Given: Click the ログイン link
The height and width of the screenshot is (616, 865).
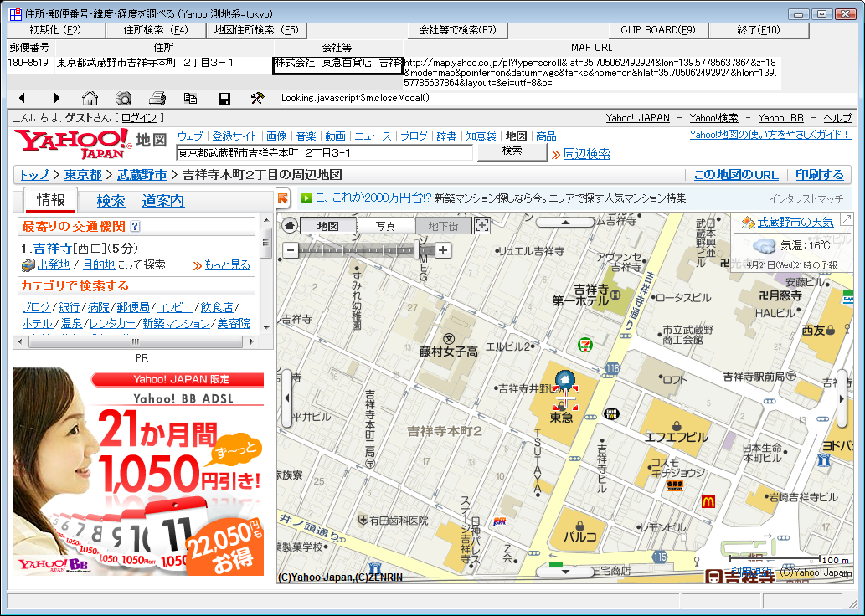Looking at the screenshot, I should (139, 117).
